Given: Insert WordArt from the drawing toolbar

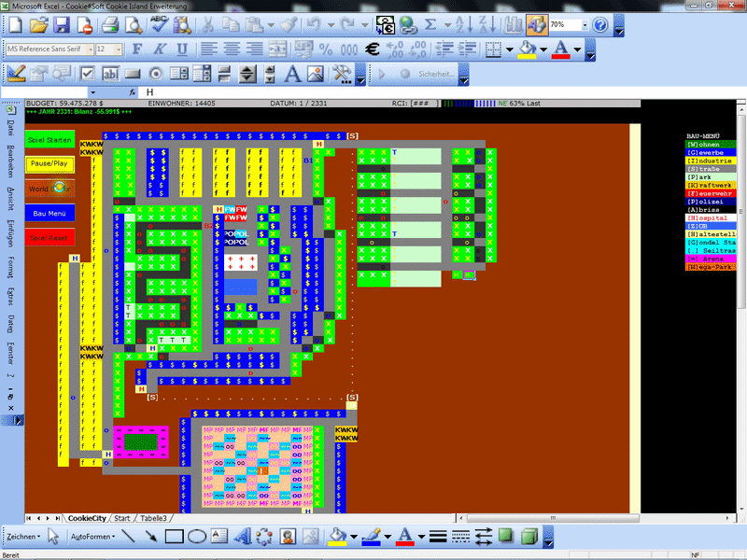Looking at the screenshot, I should click(x=242, y=537).
